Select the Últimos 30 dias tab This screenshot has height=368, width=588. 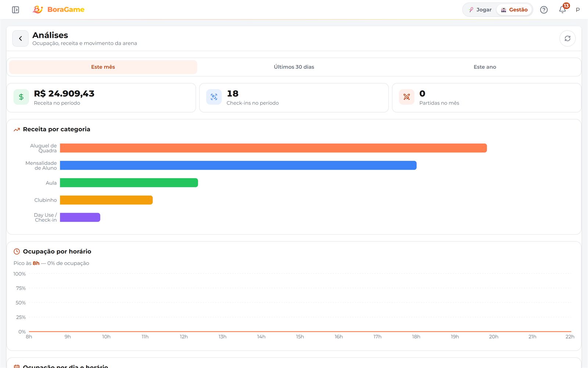click(x=294, y=67)
